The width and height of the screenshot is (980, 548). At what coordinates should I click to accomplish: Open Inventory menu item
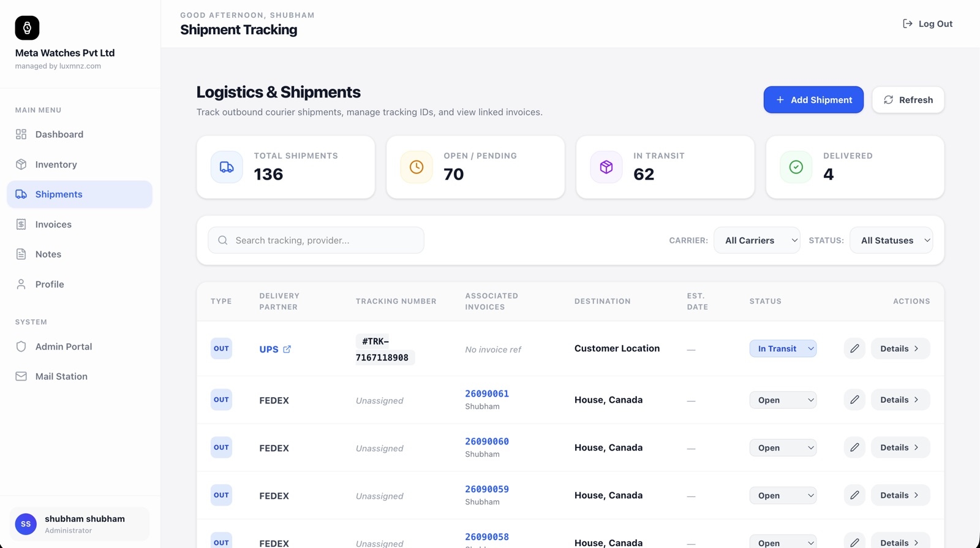coord(80,164)
